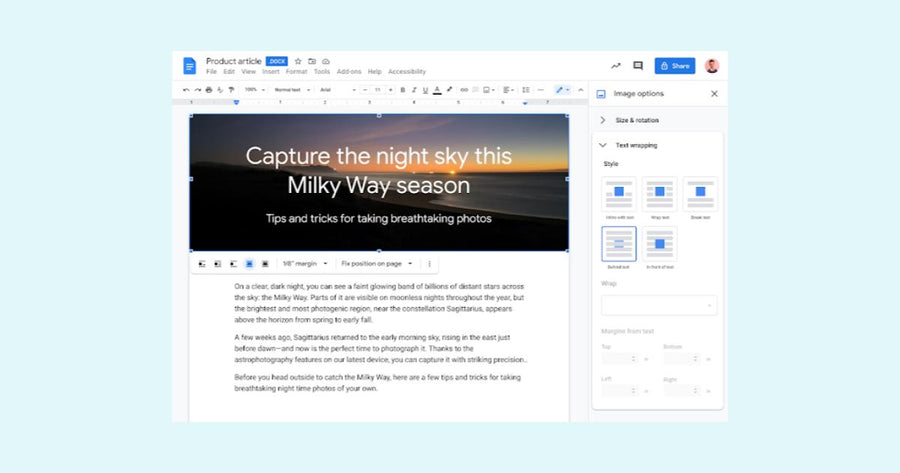
Task: Toggle bold formatting
Action: pos(402,90)
